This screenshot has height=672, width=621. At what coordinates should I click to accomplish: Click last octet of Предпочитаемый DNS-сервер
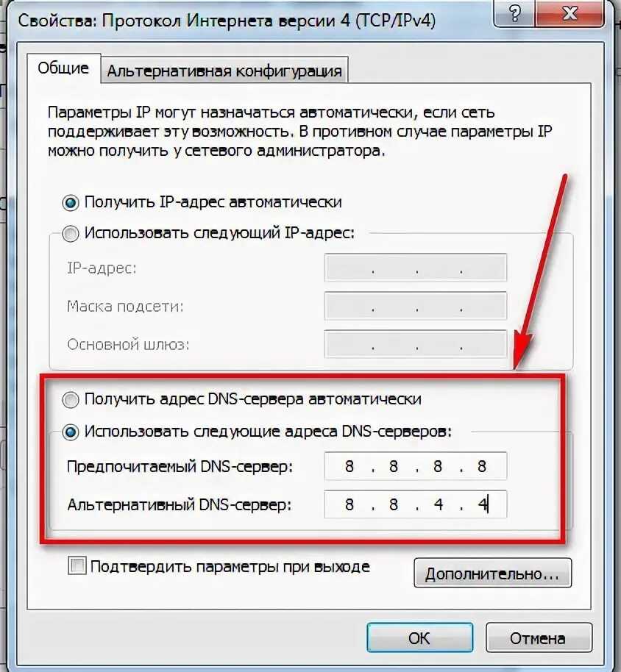[482, 466]
